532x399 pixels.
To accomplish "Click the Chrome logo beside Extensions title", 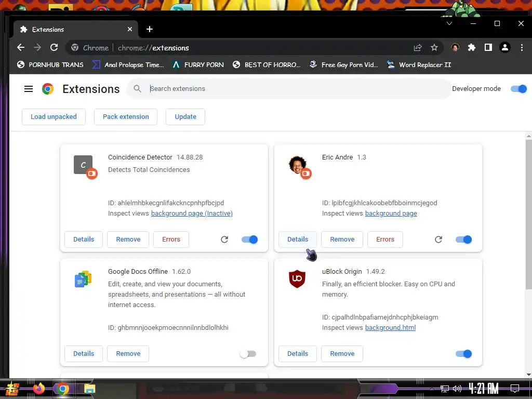I will pos(48,89).
